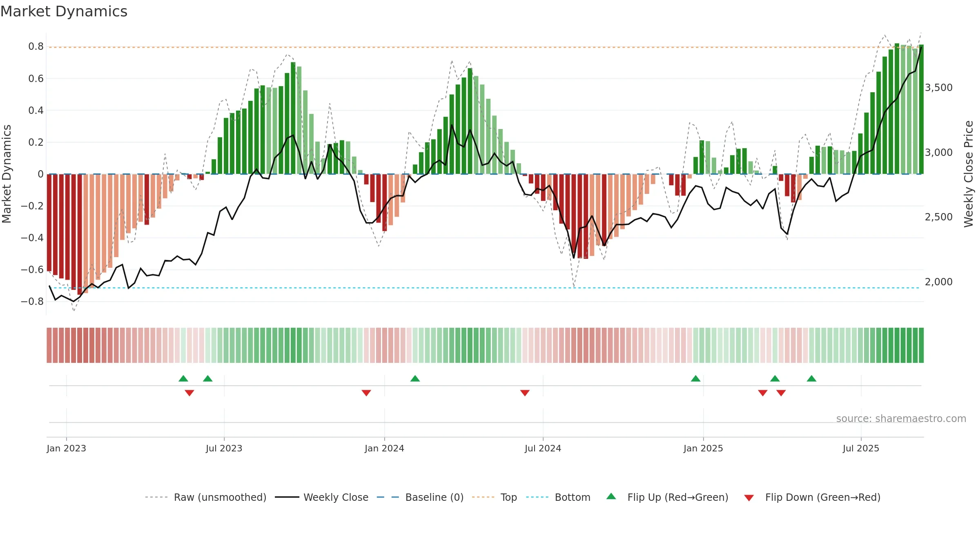
Task: Click the source: sharemaestro.com credit
Action: (x=901, y=419)
